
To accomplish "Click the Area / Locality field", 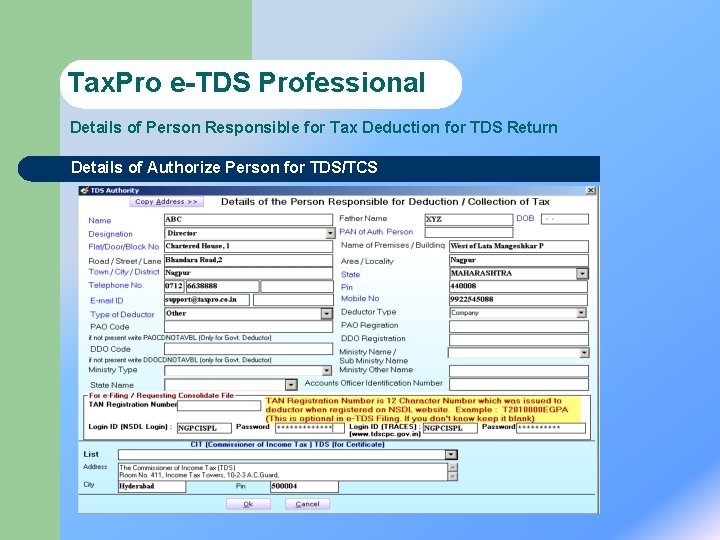I will 518,260.
